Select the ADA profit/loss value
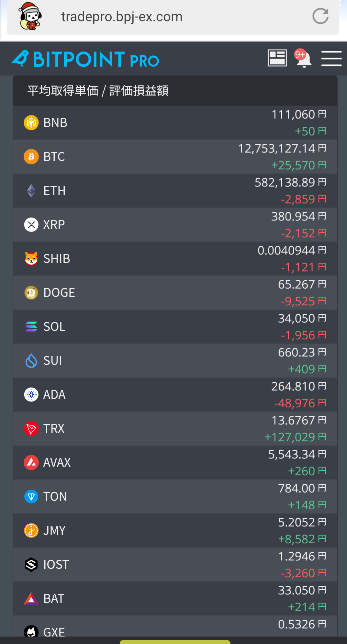 [x=300, y=403]
